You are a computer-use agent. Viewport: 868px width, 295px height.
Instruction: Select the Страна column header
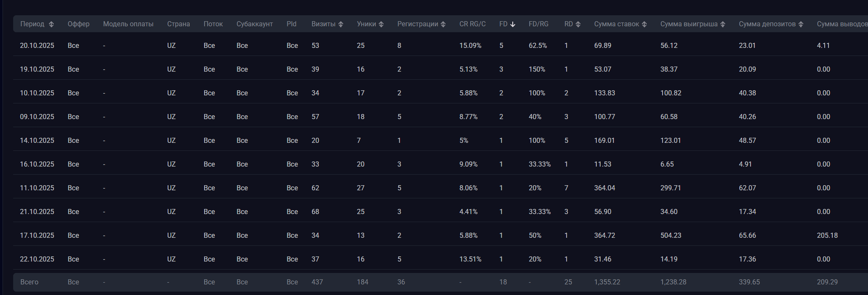(178, 24)
